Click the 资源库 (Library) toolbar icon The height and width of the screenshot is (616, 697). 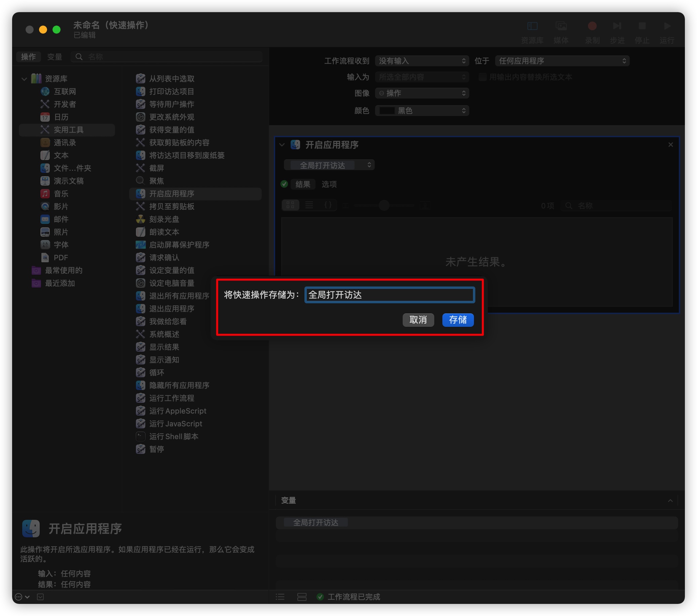click(532, 26)
